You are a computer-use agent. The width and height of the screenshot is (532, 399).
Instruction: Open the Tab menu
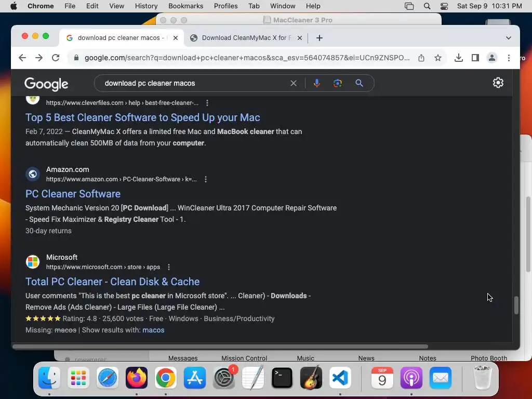[254, 6]
